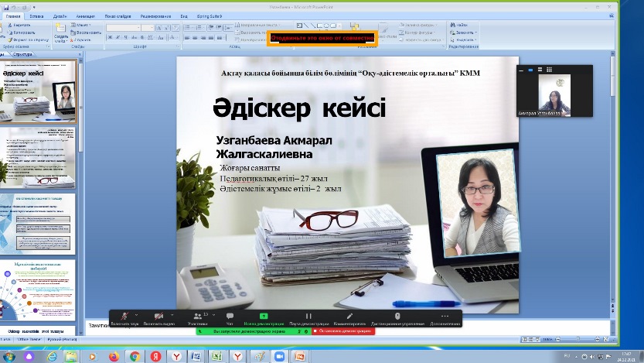Start a new screen share in Zoom
The image size is (644, 363).
pyautogui.click(x=264, y=317)
